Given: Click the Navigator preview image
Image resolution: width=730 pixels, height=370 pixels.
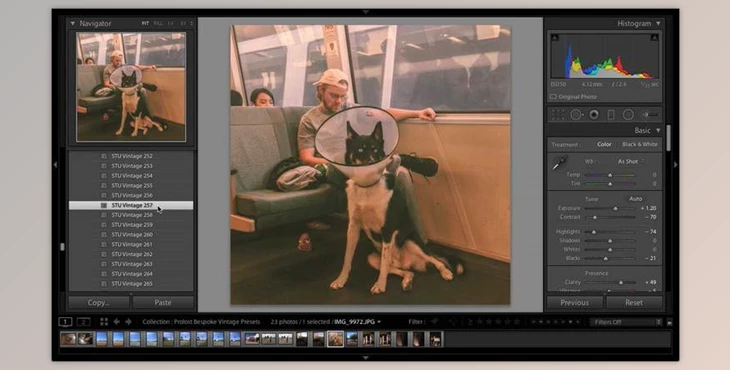Looking at the screenshot, I should point(131,87).
